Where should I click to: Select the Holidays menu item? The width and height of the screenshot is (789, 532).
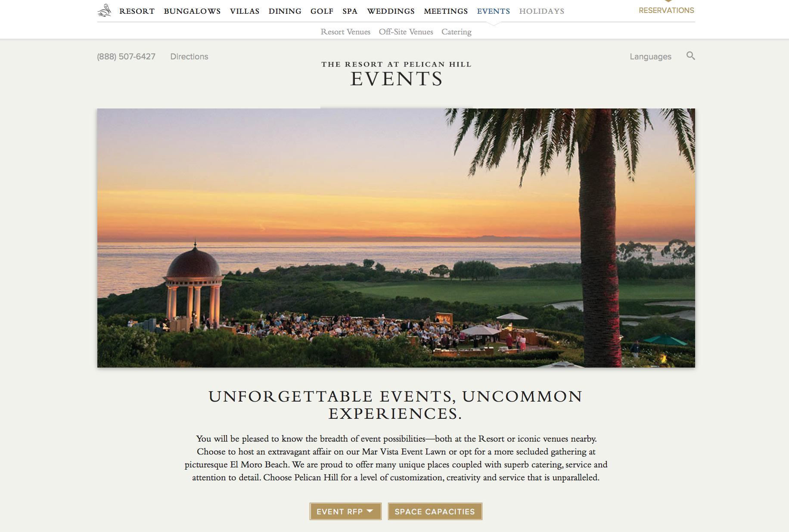tap(542, 11)
